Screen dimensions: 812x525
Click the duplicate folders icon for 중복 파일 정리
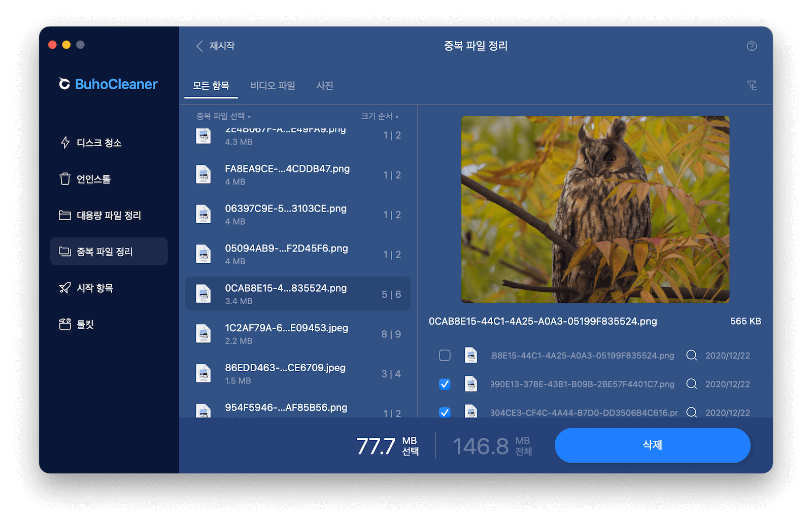tap(65, 252)
